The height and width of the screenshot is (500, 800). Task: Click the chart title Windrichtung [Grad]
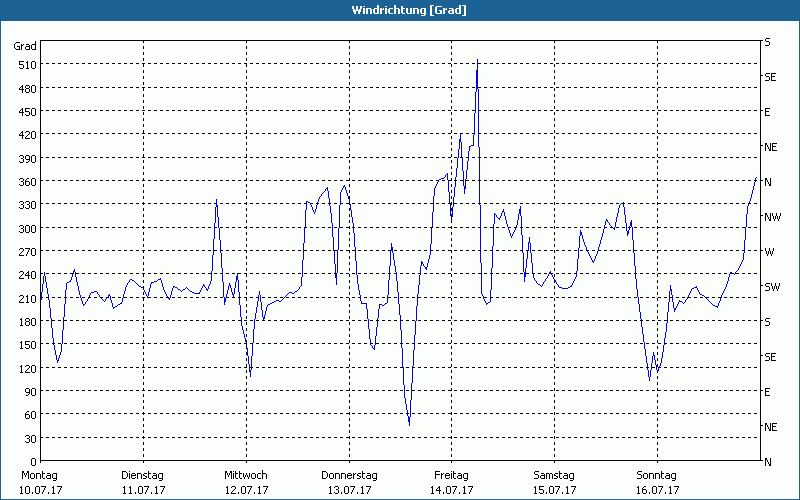[409, 10]
